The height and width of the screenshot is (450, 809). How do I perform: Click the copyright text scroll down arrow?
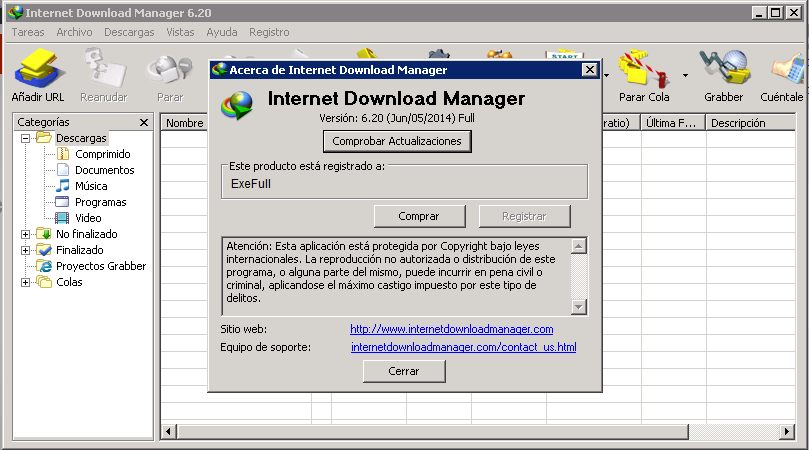click(x=579, y=307)
